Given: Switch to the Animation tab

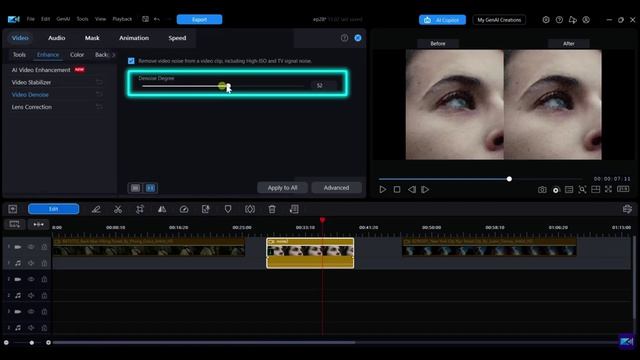Looking at the screenshot, I should pos(134,38).
